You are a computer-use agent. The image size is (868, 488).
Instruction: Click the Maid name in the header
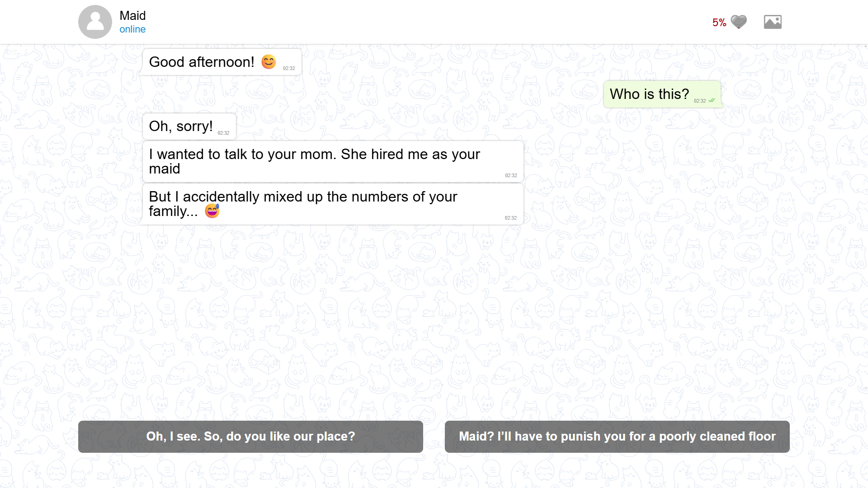(x=132, y=15)
